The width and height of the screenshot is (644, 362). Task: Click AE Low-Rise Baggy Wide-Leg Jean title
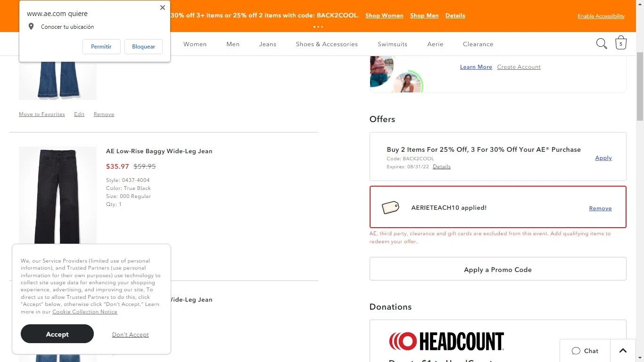(x=159, y=151)
